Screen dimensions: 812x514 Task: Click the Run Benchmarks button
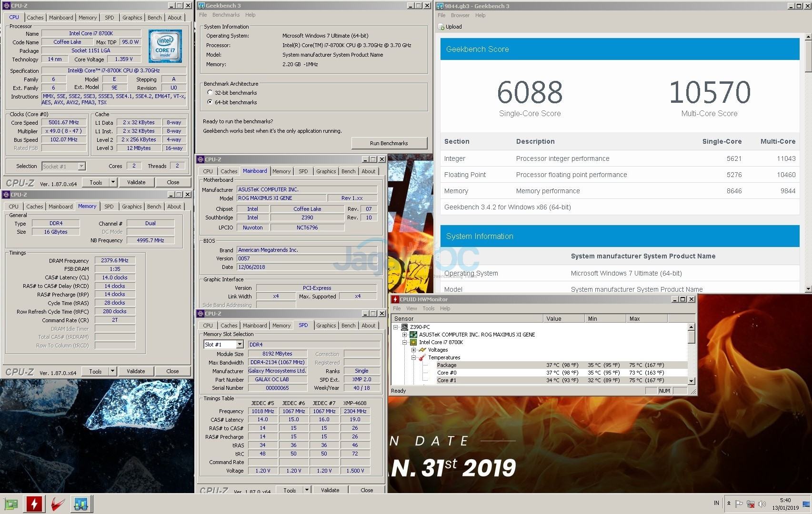pyautogui.click(x=389, y=143)
